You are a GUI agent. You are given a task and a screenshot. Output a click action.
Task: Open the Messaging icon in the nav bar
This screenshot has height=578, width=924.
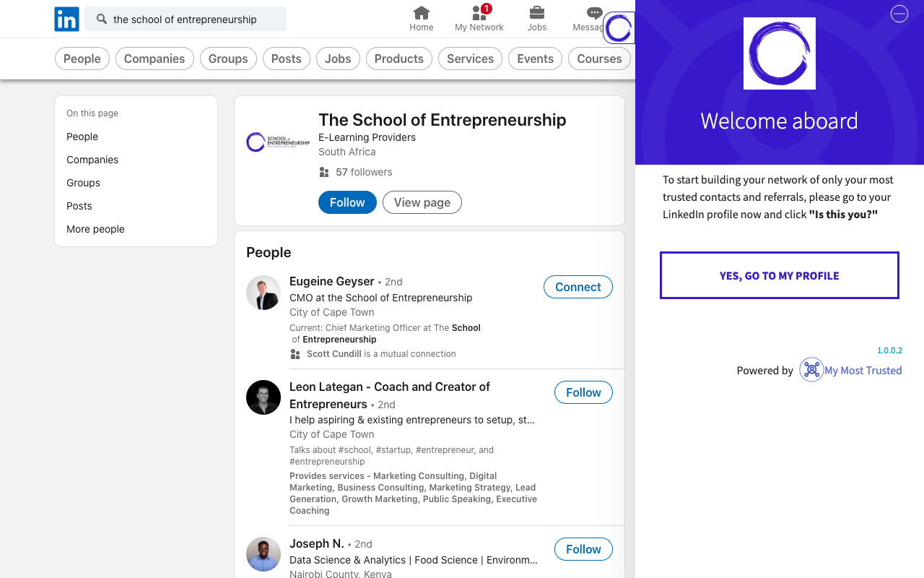(x=595, y=13)
